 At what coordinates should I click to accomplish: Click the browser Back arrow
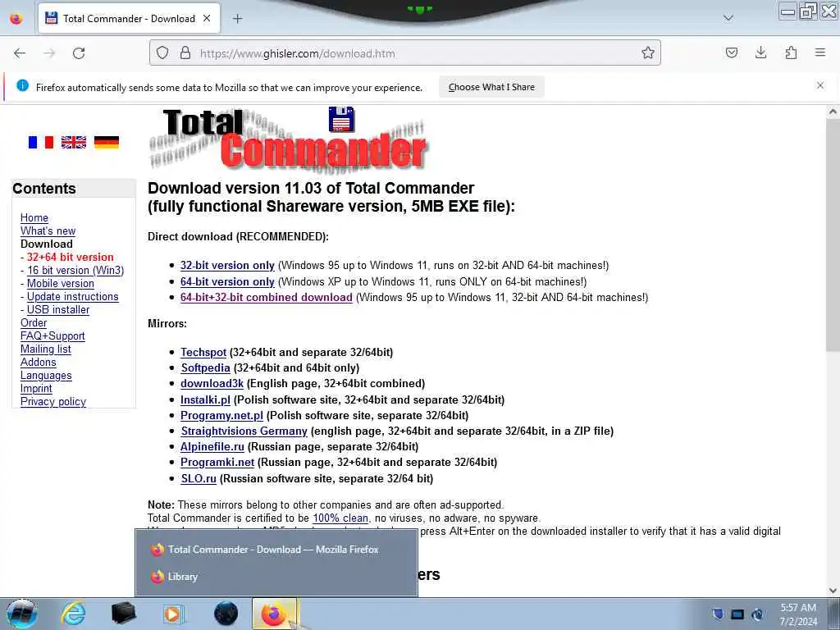tap(20, 53)
